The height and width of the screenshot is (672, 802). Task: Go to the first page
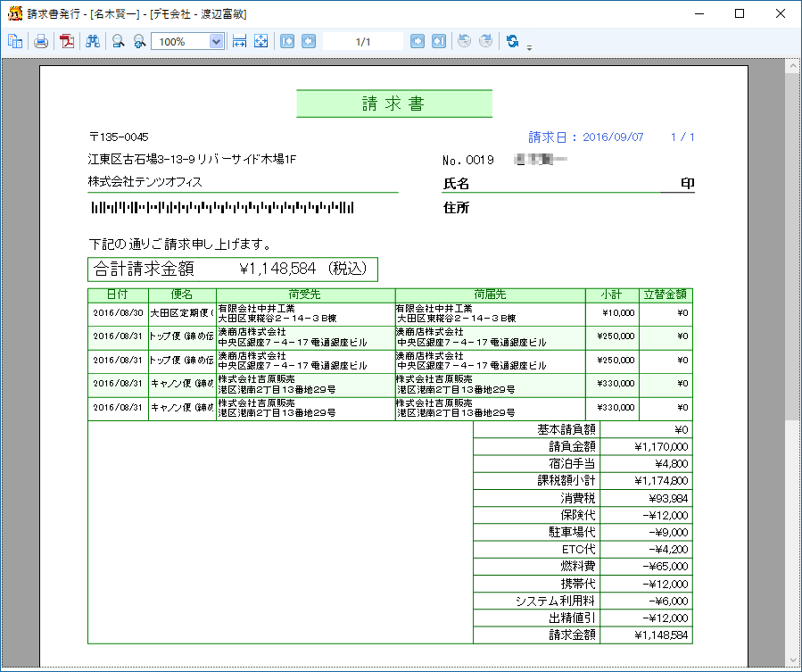287,41
